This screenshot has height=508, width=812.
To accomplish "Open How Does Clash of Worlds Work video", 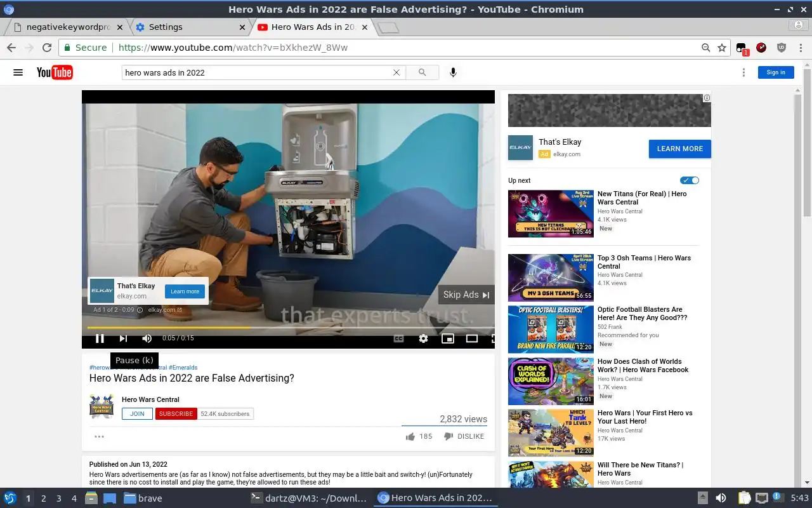I will click(551, 381).
